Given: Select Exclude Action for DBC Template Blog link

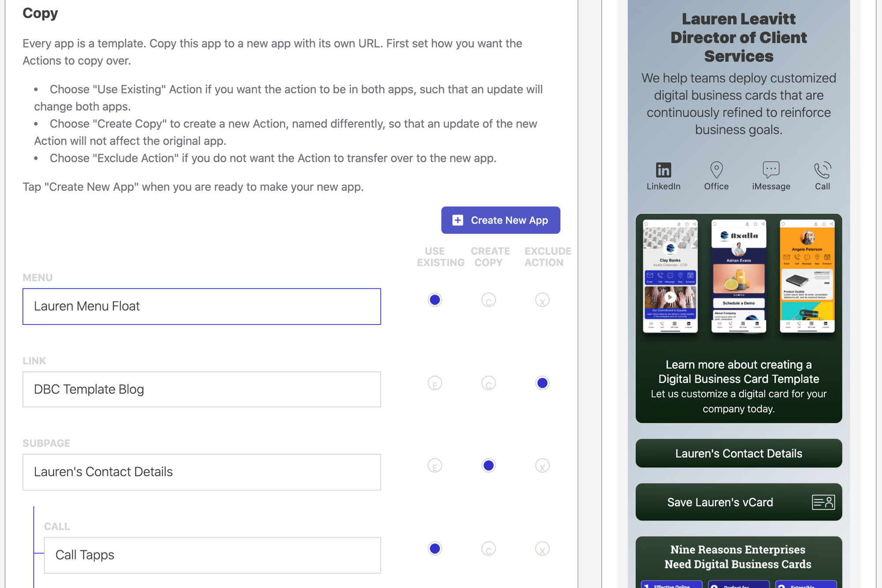Looking at the screenshot, I should pos(543,382).
